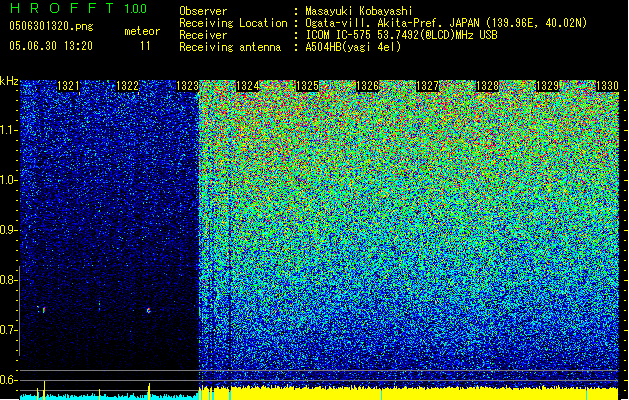The height and width of the screenshot is (400, 629).
Task: Click the 'Receiver' field label
Action: [x=203, y=35]
